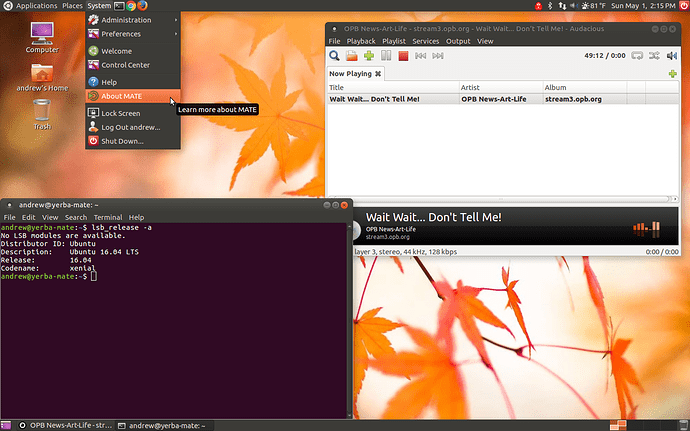Image resolution: width=690 pixels, height=431 pixels.
Task: Open the Playlist menu in Audacious
Action: (394, 41)
